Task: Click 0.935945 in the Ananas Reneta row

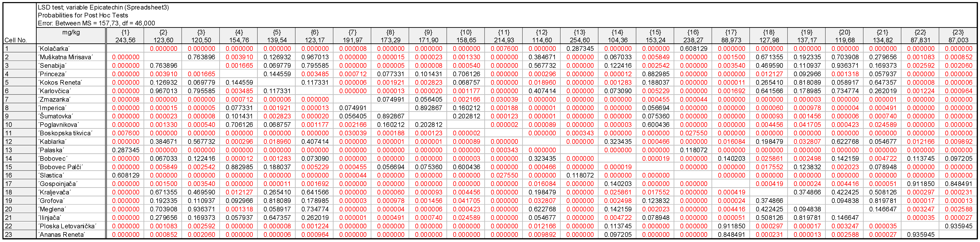Action: click(920, 234)
